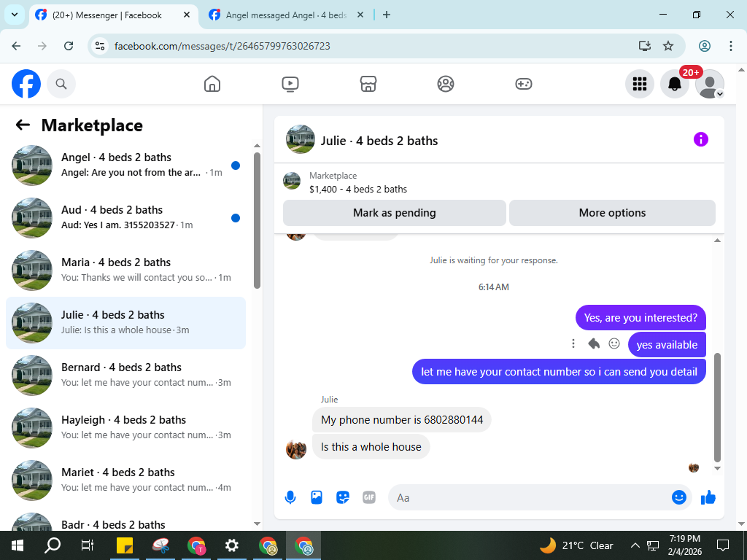
Task: Click the chat scrollbar's down arrow
Action: pos(718,469)
